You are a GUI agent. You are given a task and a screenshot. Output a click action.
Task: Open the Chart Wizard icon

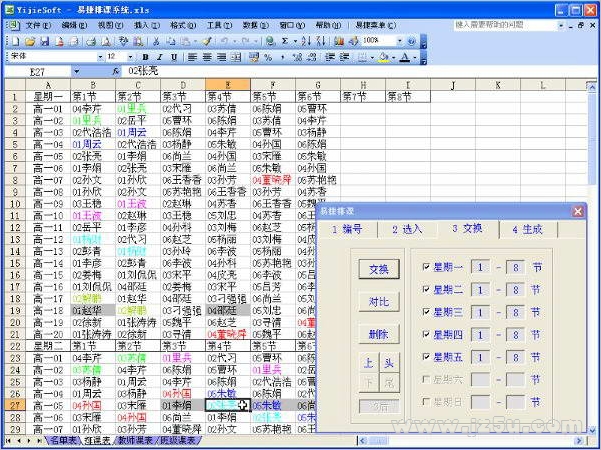pyautogui.click(x=338, y=41)
